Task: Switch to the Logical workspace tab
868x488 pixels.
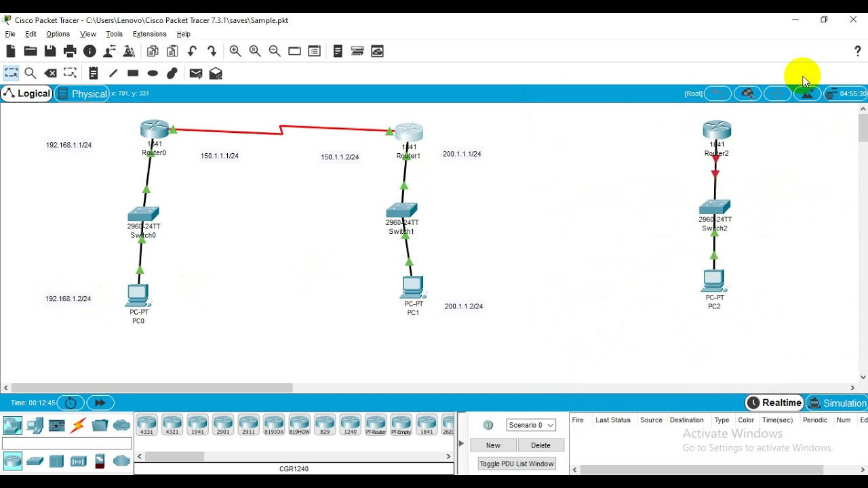Action: click(x=27, y=94)
